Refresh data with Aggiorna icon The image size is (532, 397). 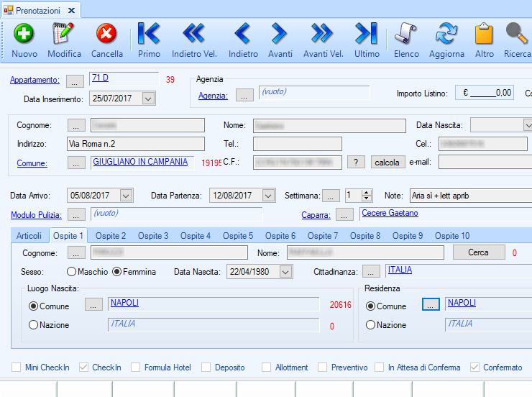click(446, 34)
